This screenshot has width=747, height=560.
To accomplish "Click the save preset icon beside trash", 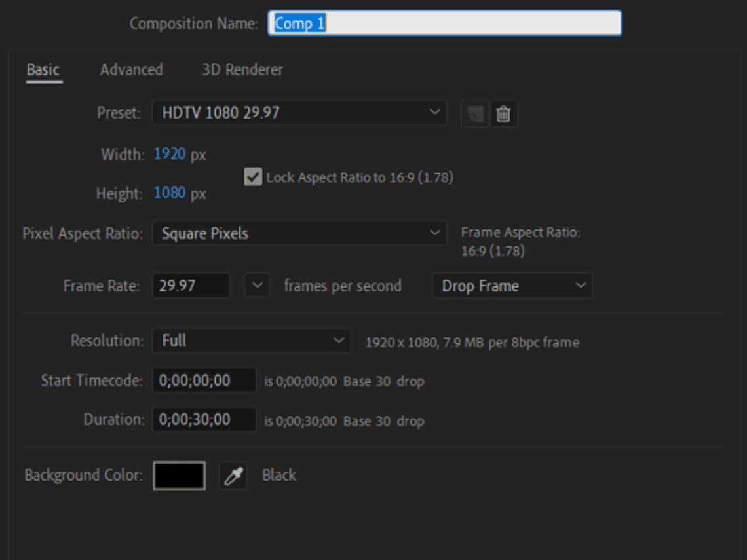I will (x=475, y=114).
